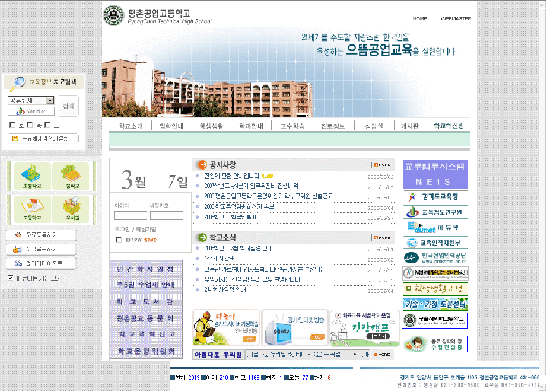Click MORE next to 학교소식
Image resolution: width=547 pixels, height=392 pixels.
coord(381,238)
